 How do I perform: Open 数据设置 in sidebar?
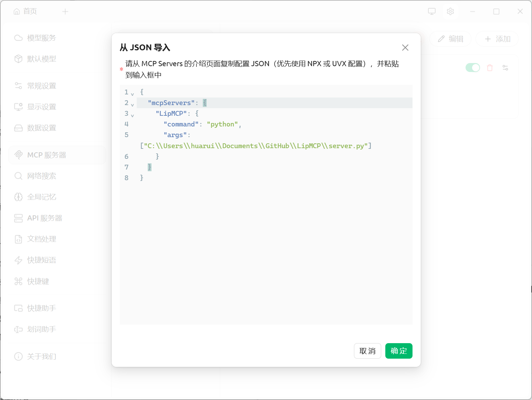[57, 128]
